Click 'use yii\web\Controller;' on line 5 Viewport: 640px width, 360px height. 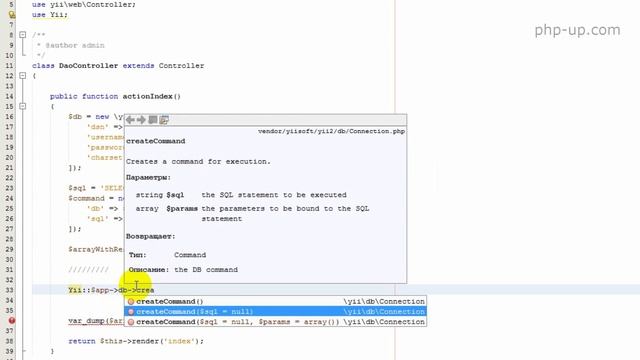pyautogui.click(x=84, y=5)
